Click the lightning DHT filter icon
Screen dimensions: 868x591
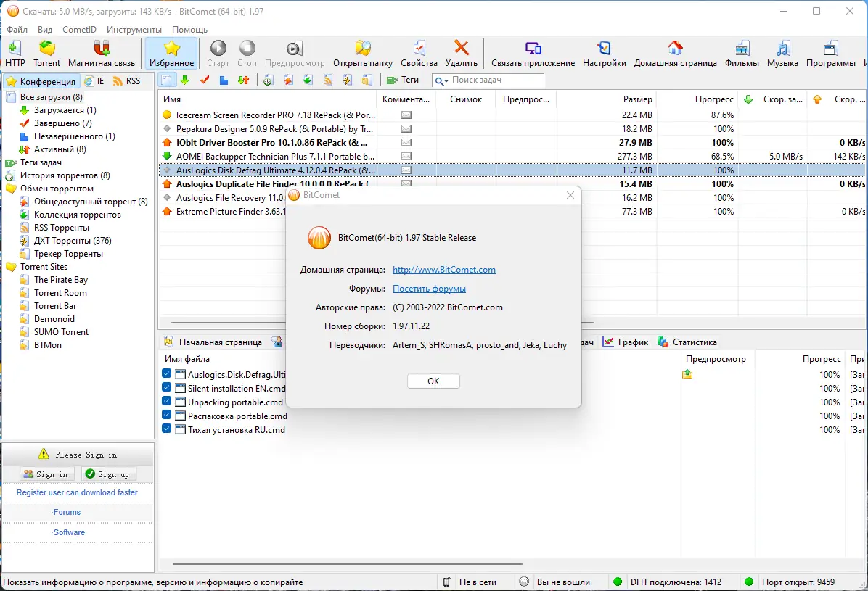[x=347, y=80]
